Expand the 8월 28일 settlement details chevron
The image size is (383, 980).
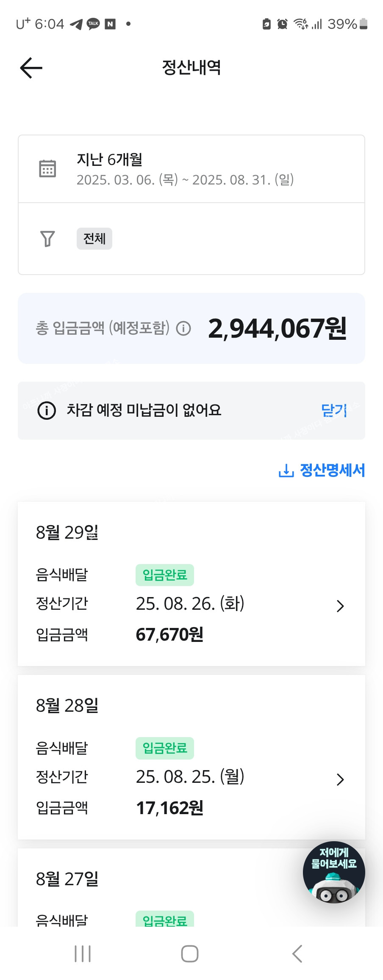[340, 779]
